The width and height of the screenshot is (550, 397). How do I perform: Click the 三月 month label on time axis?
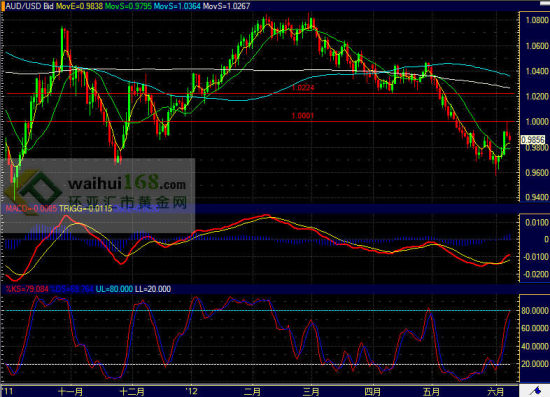coord(311,391)
